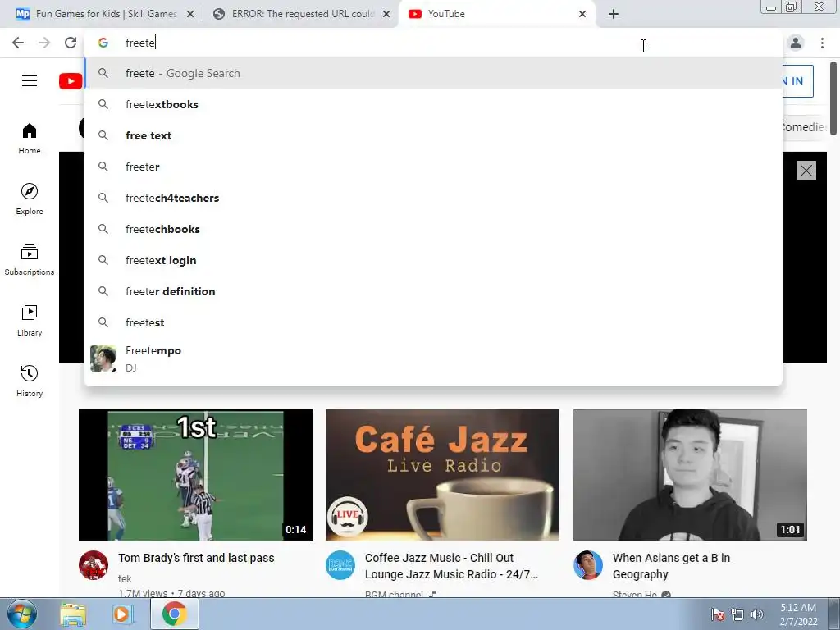Close the YouTube tab
840x630 pixels.
tap(582, 14)
